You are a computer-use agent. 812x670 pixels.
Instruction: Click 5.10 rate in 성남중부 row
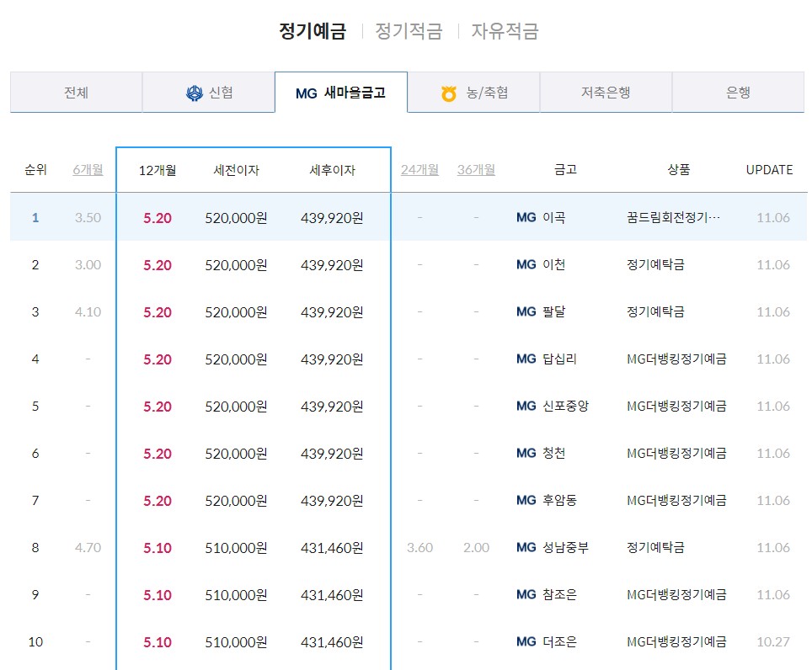158,547
